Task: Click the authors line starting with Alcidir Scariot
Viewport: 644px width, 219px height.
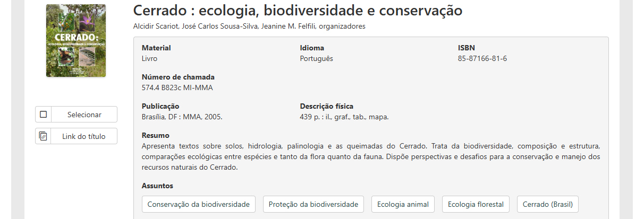Action: point(249,27)
